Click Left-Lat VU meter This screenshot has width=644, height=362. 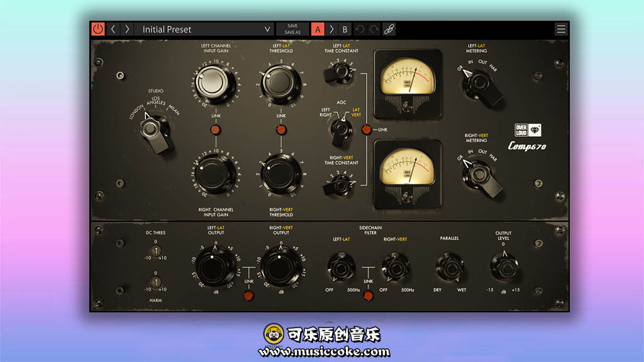click(408, 84)
